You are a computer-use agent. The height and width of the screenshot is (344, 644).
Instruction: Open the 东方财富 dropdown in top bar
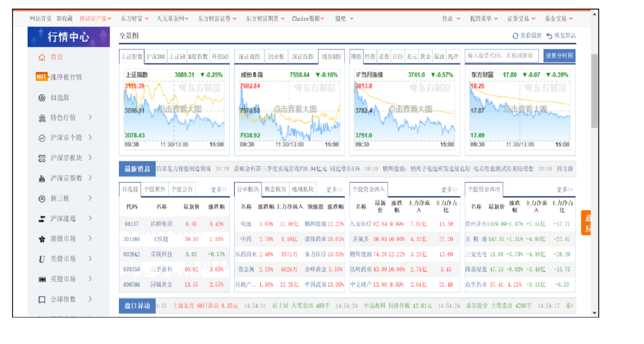[134, 18]
